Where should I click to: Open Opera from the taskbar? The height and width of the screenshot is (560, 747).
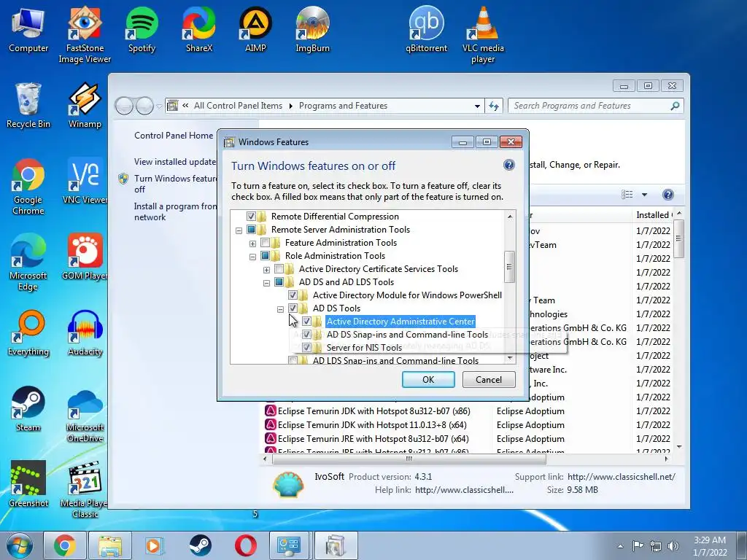click(245, 545)
